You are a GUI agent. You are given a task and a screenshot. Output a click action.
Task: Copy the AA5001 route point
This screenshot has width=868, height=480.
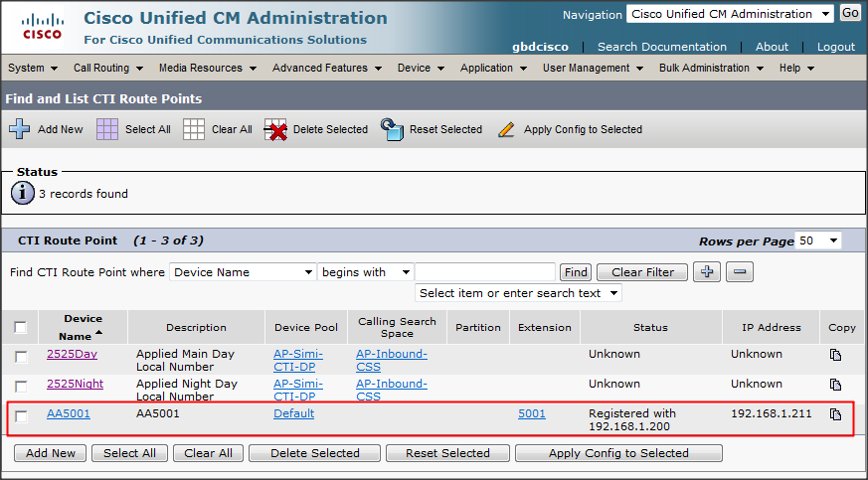click(835, 414)
